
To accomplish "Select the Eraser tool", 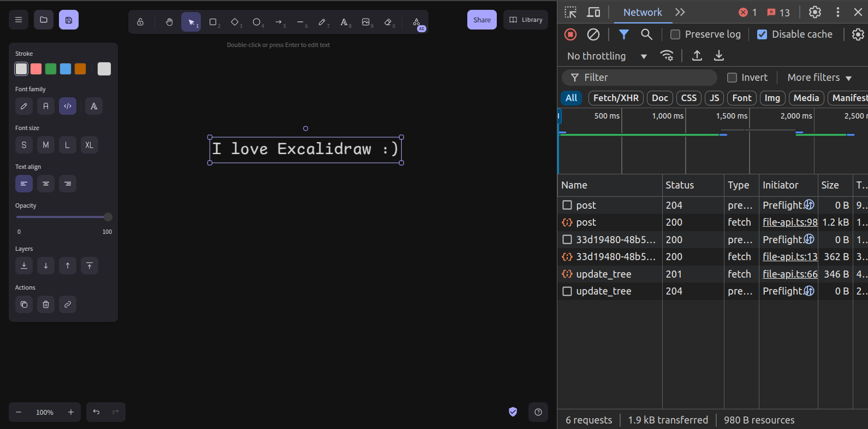I will coord(388,22).
